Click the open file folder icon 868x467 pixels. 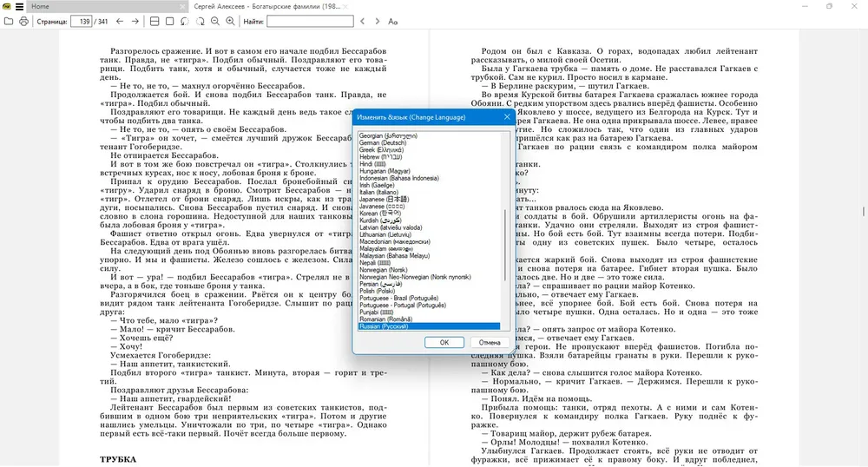pos(9,22)
